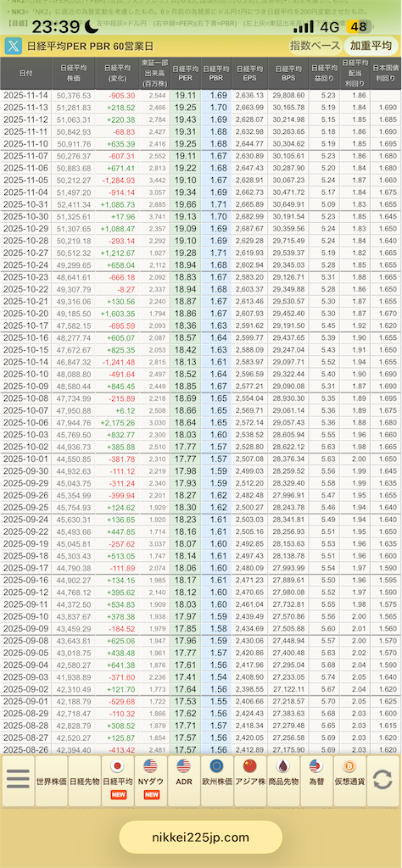Select the change value -905.30

point(122,95)
